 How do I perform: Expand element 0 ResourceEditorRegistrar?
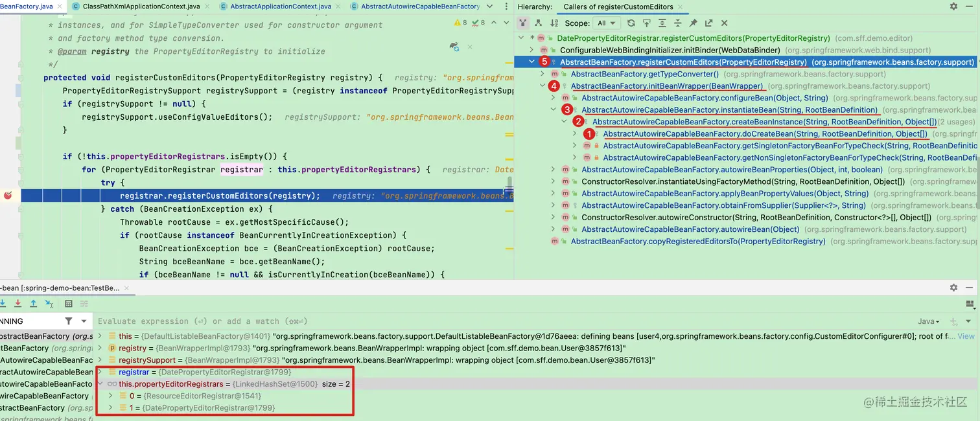point(111,396)
